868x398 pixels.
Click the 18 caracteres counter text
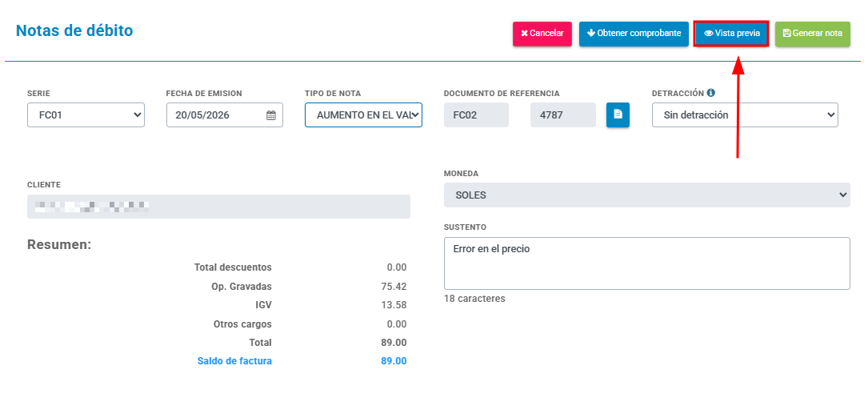474,299
